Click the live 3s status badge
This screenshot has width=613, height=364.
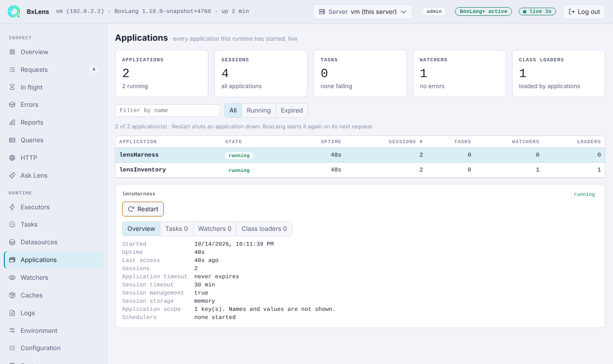click(x=537, y=11)
